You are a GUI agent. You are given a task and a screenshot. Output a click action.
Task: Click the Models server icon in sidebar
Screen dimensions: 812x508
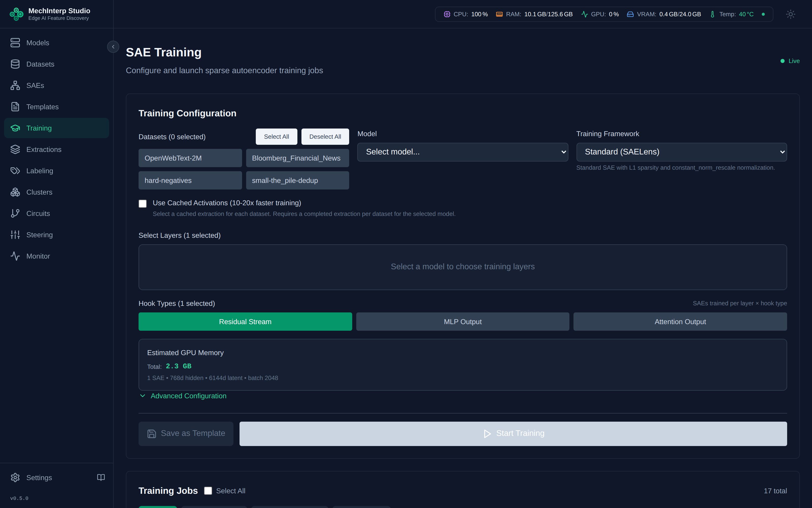pyautogui.click(x=15, y=43)
